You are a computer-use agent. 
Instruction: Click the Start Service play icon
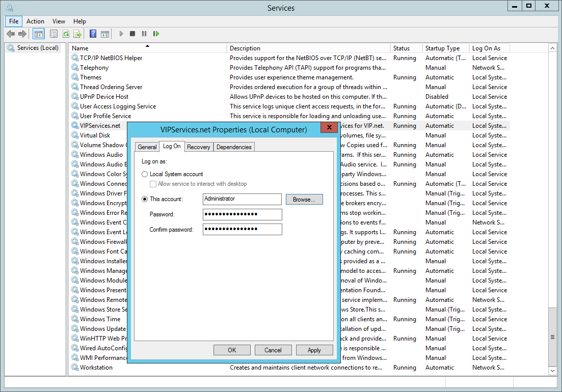tap(121, 34)
